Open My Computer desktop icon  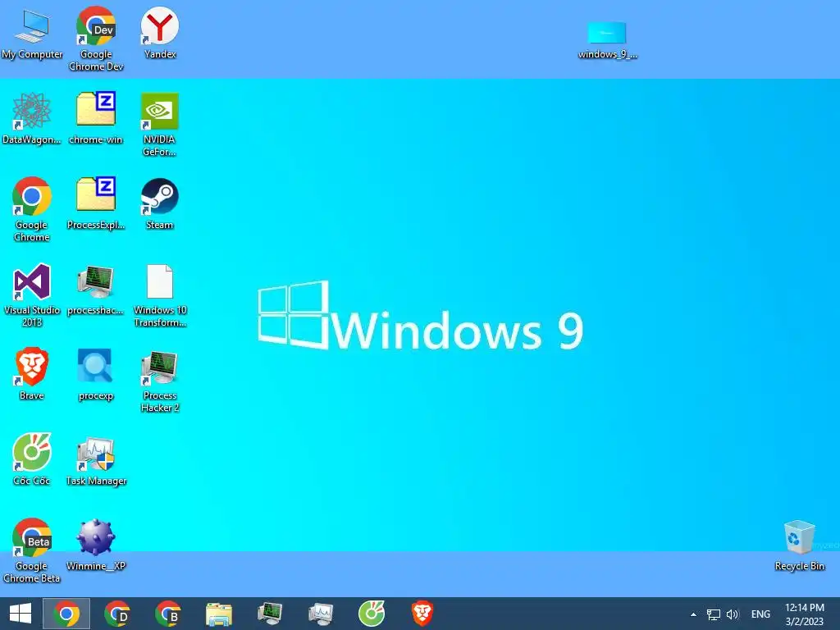pyautogui.click(x=32, y=34)
